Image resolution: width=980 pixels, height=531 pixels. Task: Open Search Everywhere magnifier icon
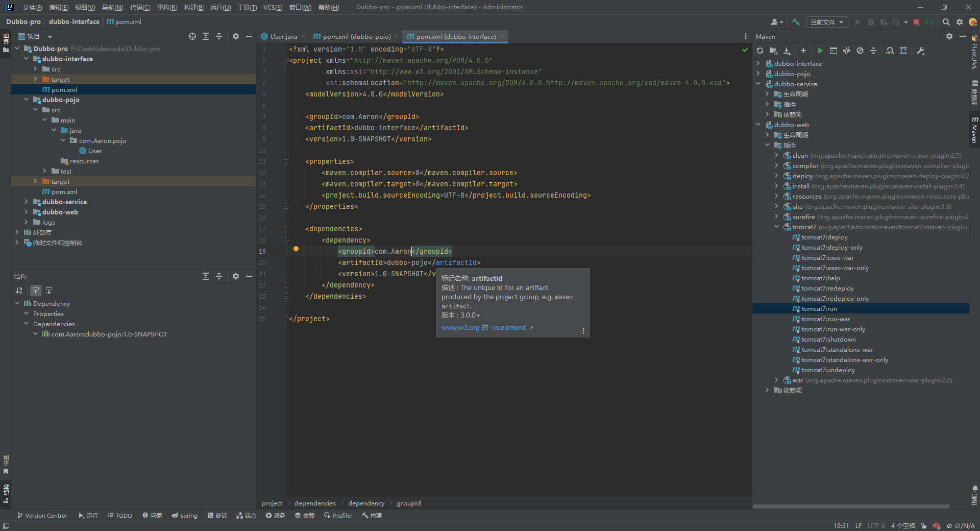click(946, 22)
